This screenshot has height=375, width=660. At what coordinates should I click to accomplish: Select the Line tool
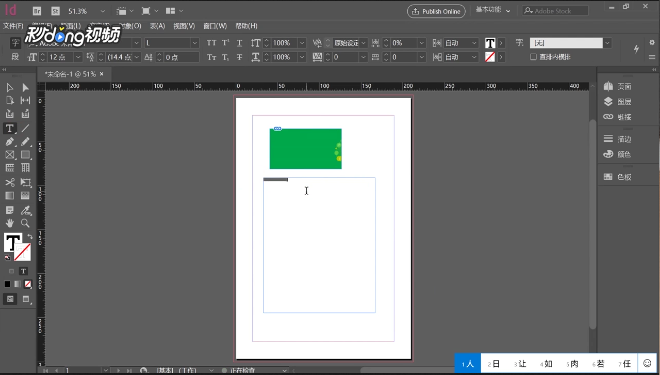tap(25, 128)
